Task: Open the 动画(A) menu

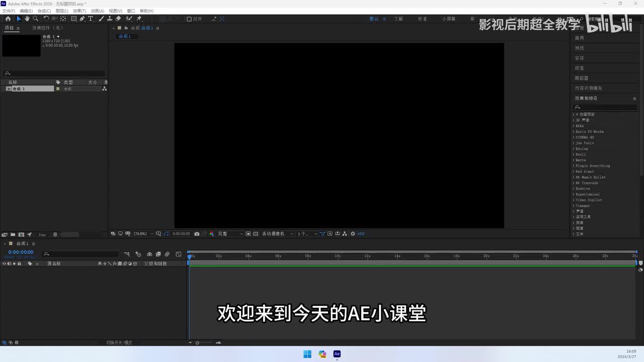Action: click(98, 11)
